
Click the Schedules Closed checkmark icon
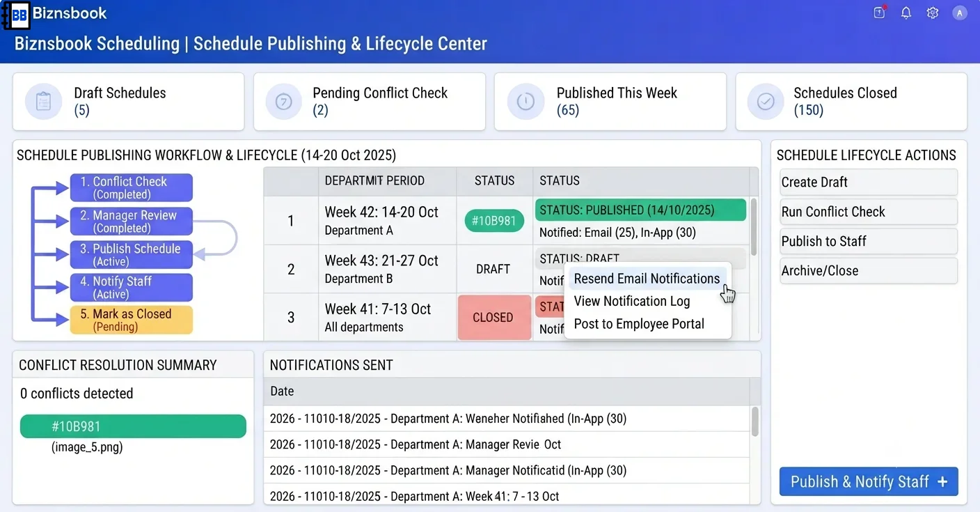tap(766, 102)
